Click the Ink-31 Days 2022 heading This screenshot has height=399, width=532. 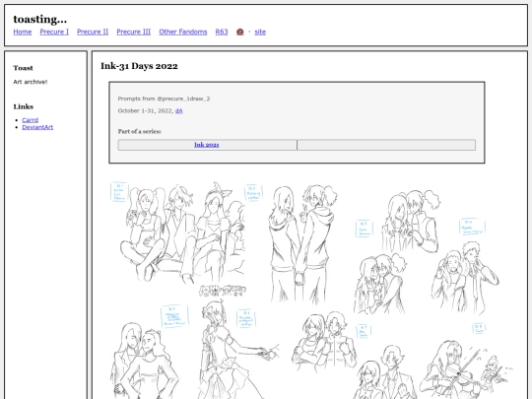[x=139, y=66]
